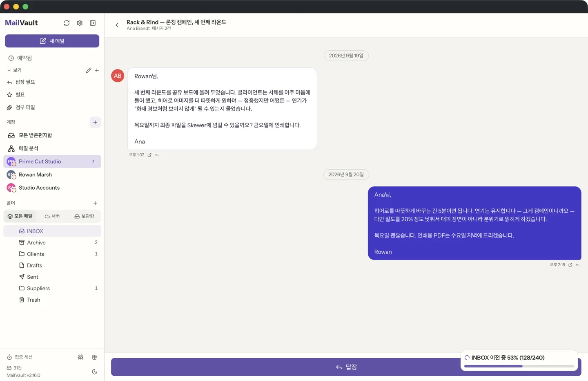
Task: Open 메일 분석 mail analytics
Action: tap(52, 148)
